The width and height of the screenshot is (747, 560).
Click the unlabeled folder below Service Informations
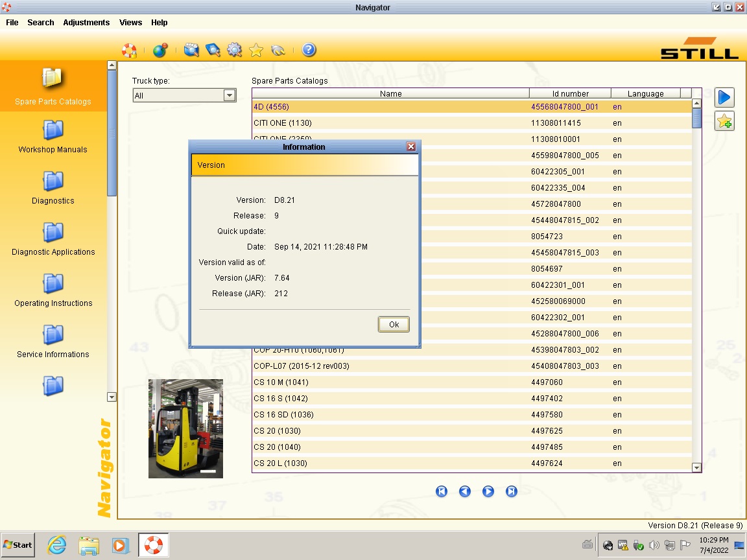coord(53,386)
